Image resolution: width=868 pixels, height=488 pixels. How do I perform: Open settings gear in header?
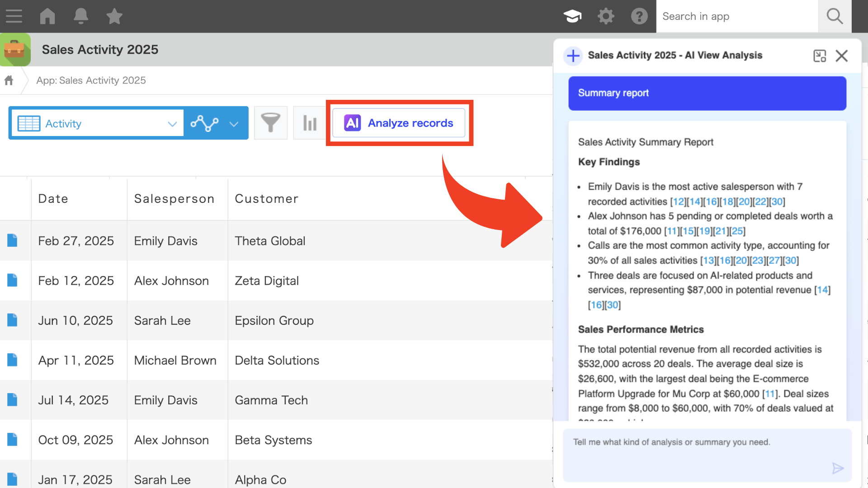606,16
